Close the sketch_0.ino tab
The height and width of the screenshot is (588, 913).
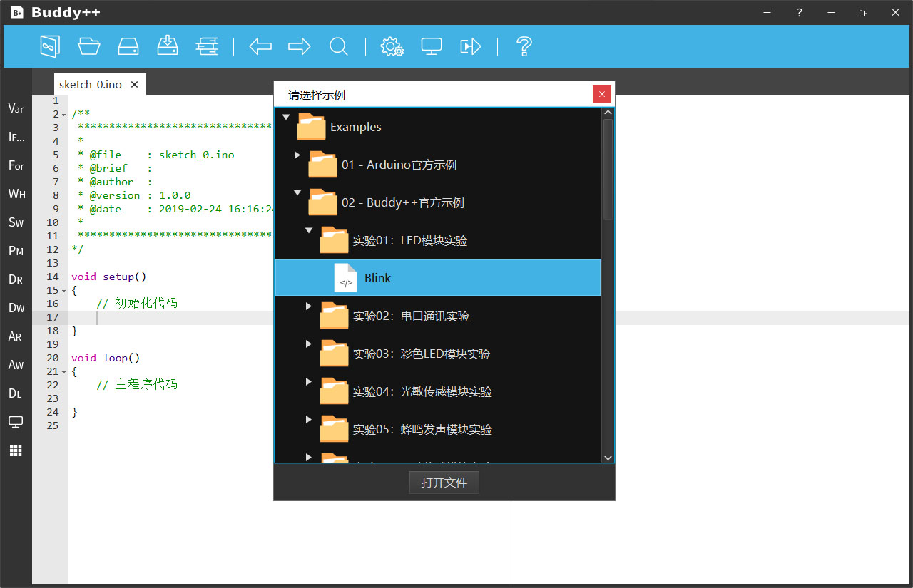(x=134, y=85)
